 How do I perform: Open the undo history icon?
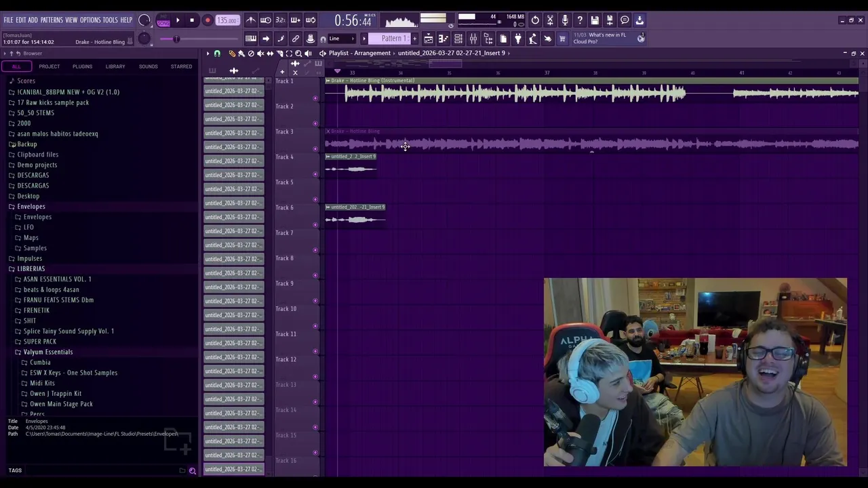(x=535, y=20)
